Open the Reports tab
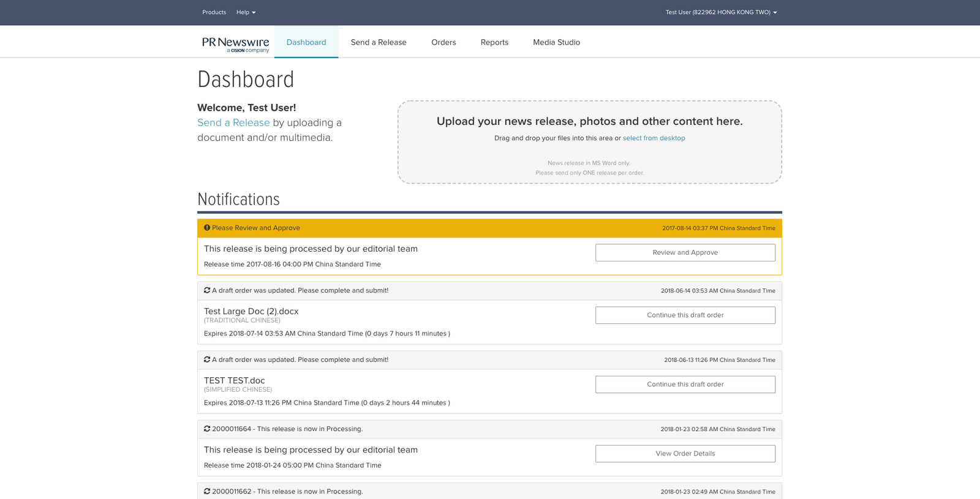 click(494, 42)
